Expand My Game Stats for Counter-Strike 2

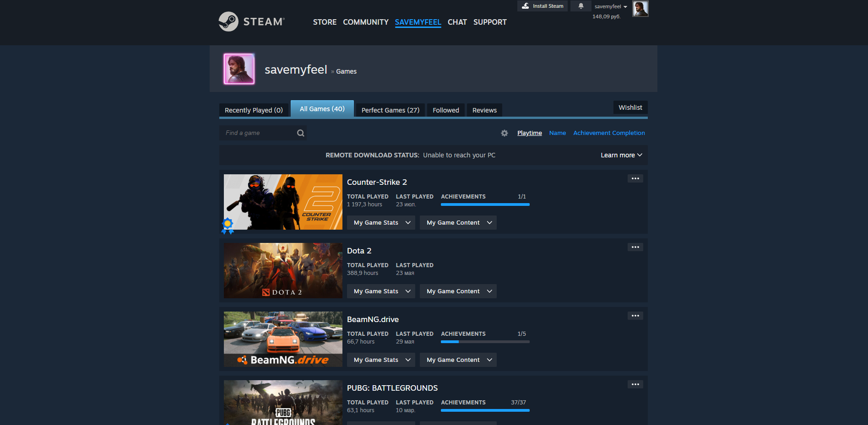pos(381,223)
